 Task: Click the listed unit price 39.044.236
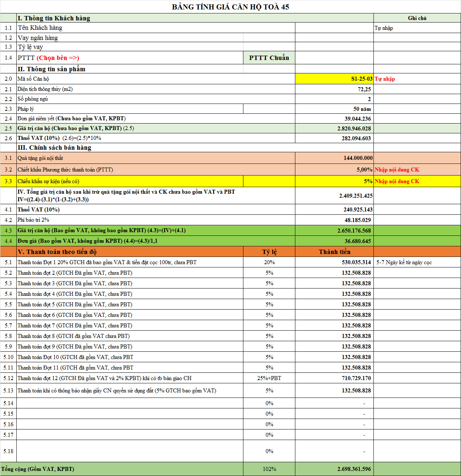pos(357,119)
